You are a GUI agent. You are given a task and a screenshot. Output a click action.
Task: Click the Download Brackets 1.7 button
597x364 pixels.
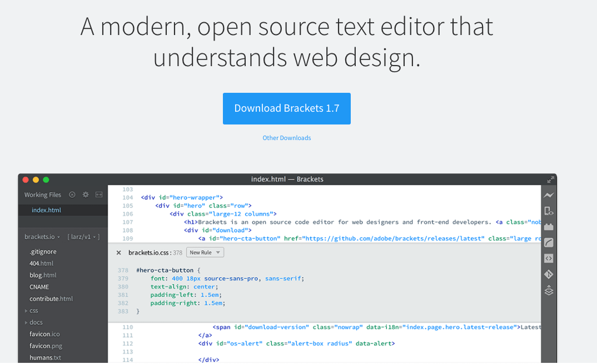286,108
